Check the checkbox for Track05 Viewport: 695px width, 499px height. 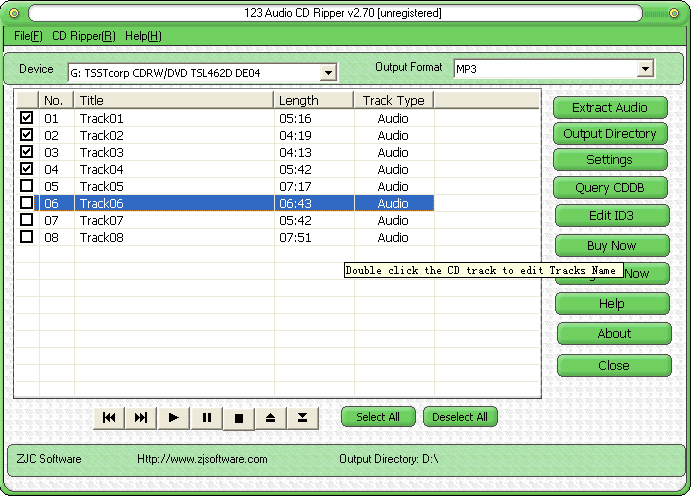(x=27, y=186)
